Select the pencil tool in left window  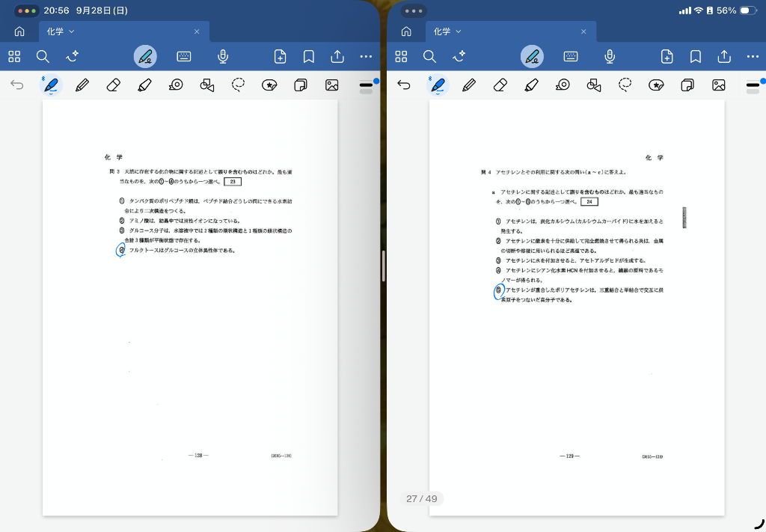coord(82,85)
